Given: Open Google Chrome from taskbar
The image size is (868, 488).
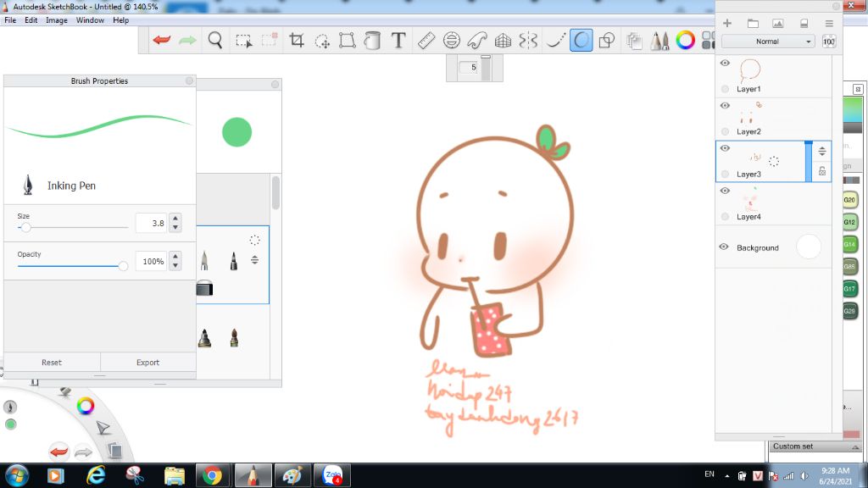Looking at the screenshot, I should [x=212, y=475].
